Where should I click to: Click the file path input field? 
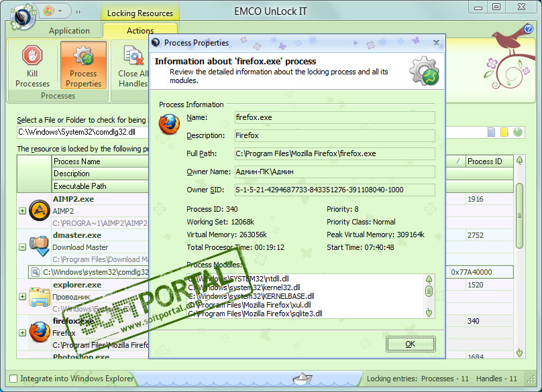(83, 132)
